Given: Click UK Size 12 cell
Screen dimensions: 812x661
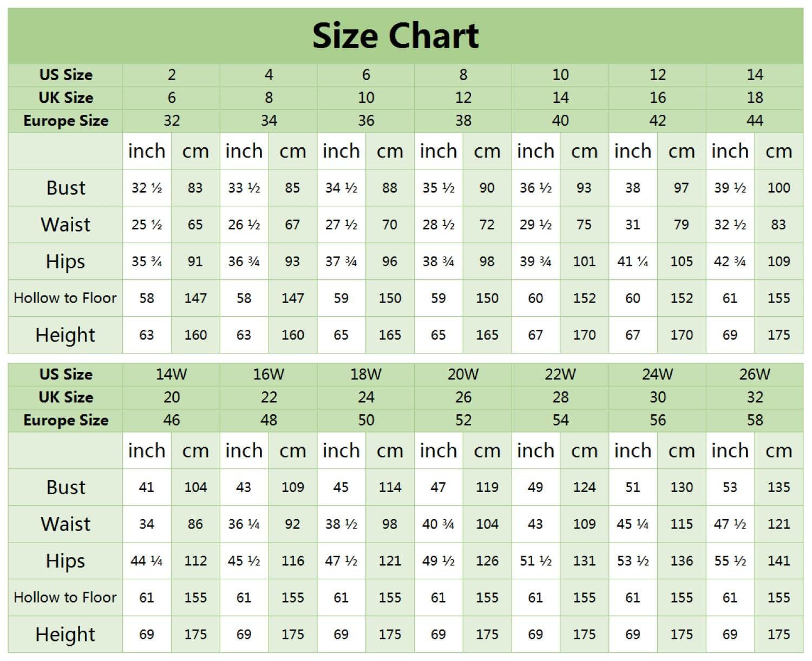Looking at the screenshot, I should (463, 98).
